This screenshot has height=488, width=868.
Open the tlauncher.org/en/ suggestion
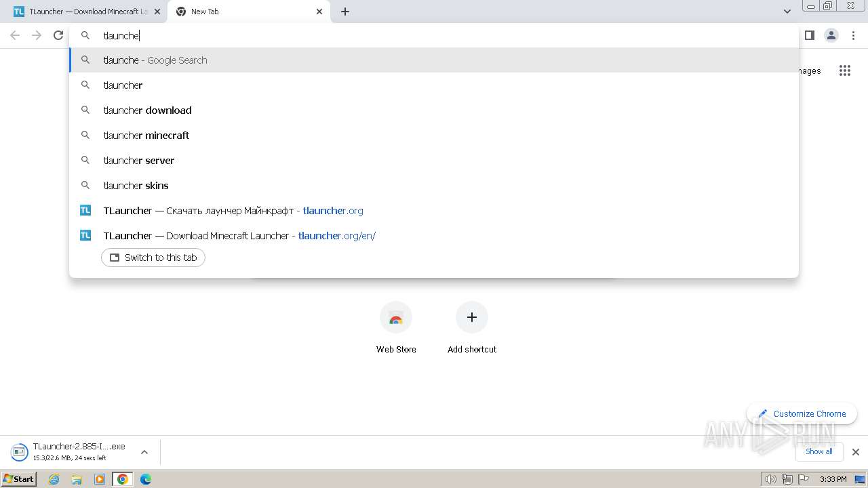pyautogui.click(x=434, y=236)
